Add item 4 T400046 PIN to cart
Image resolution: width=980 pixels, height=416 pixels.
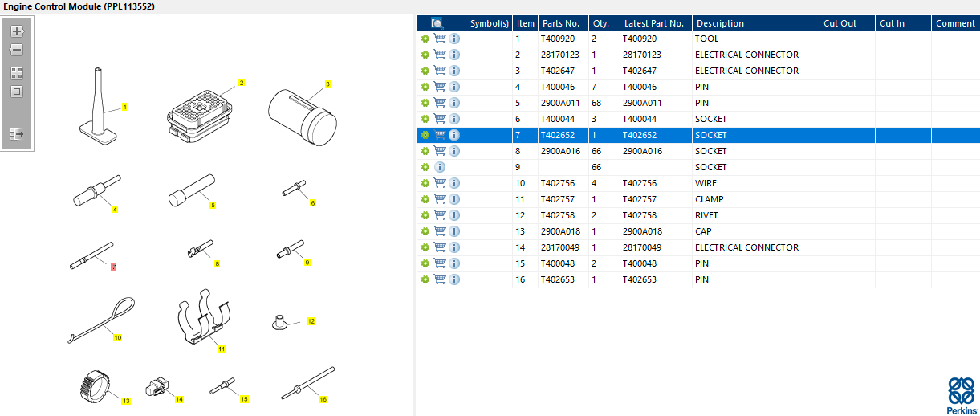[440, 87]
